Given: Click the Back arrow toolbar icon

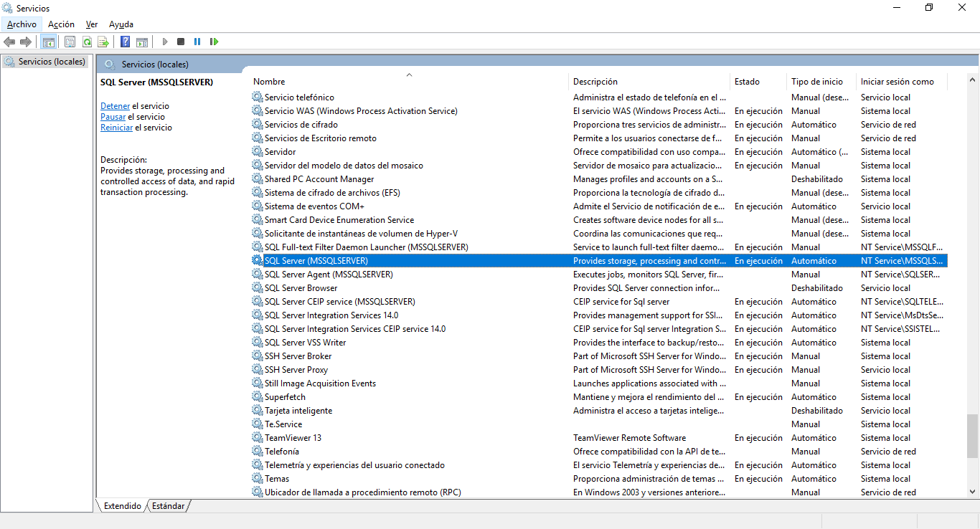Looking at the screenshot, I should [9, 42].
